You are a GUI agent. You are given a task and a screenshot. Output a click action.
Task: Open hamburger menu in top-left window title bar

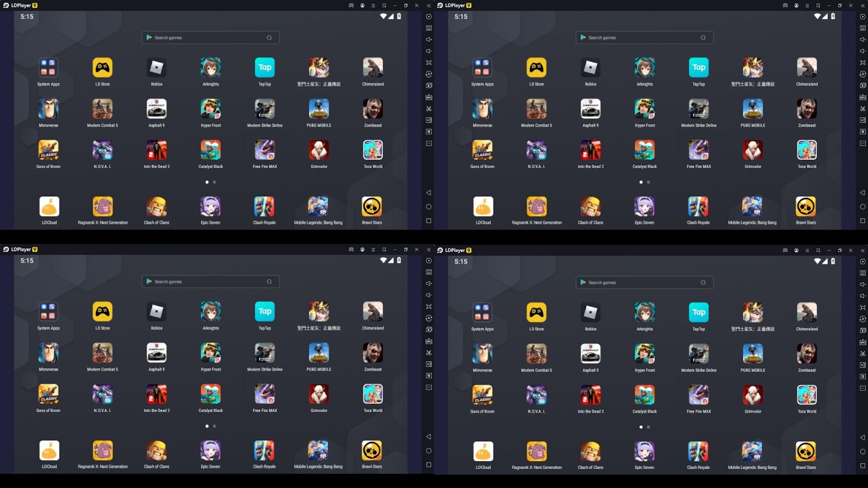pos(373,5)
